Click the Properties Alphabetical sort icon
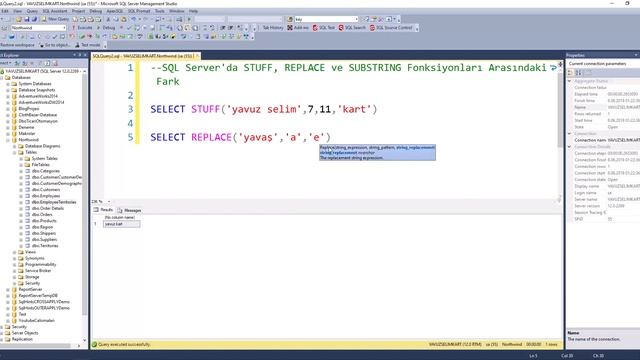The height and width of the screenshot is (360, 640). (578, 73)
